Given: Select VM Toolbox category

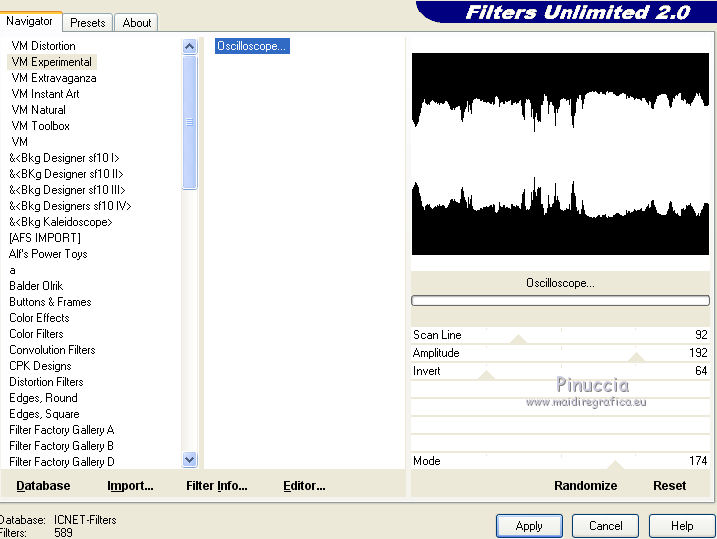Looking at the screenshot, I should coord(40,126).
